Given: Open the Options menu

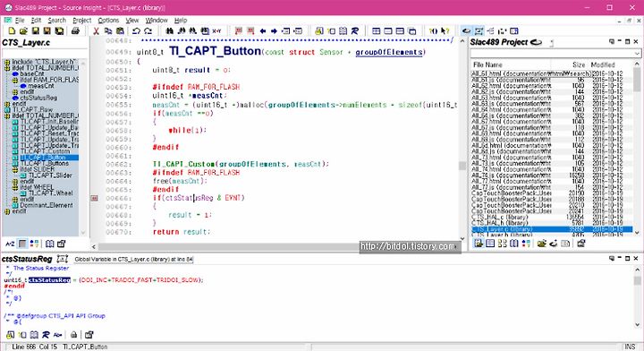Looking at the screenshot, I should pos(108,20).
